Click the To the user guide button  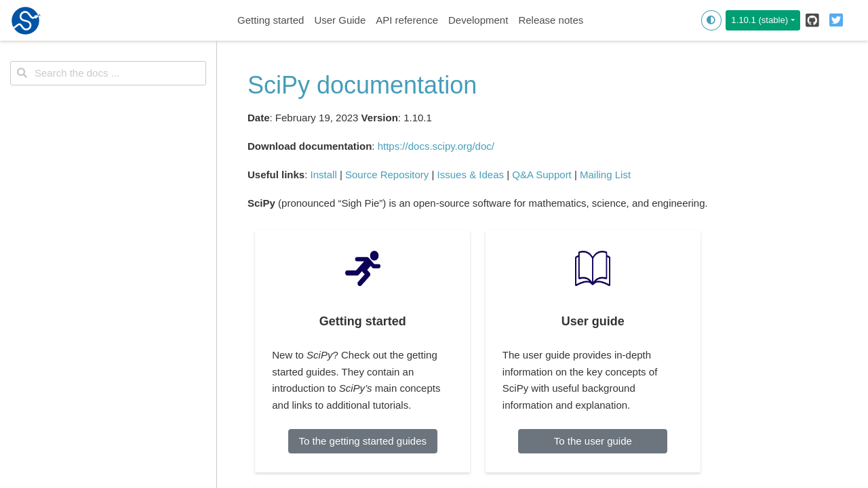click(x=593, y=441)
